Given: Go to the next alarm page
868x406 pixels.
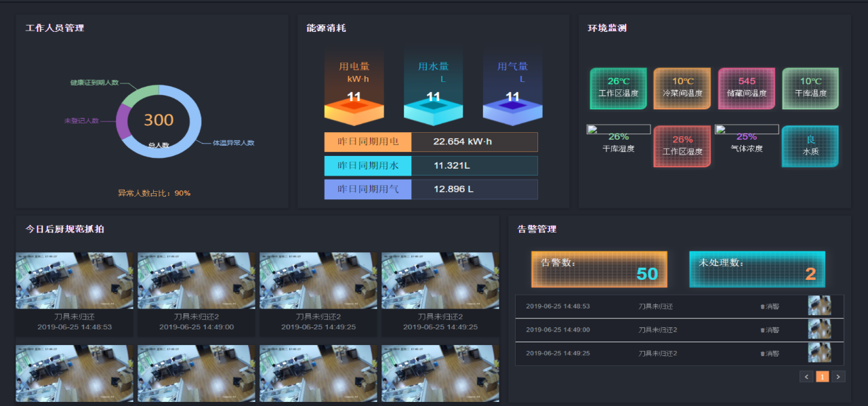Looking at the screenshot, I should [x=838, y=377].
